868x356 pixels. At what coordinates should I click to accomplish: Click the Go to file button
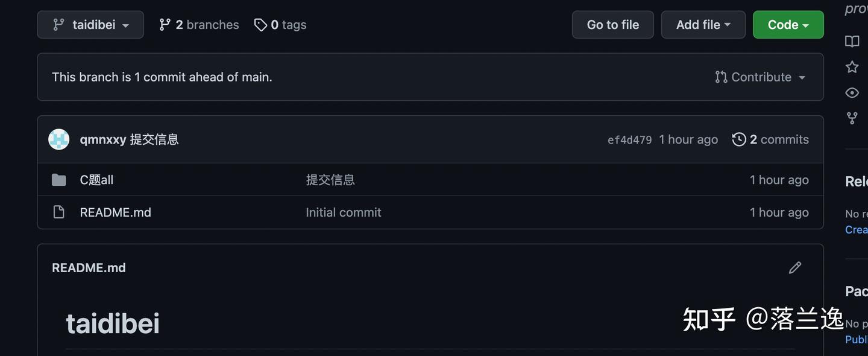tap(612, 24)
